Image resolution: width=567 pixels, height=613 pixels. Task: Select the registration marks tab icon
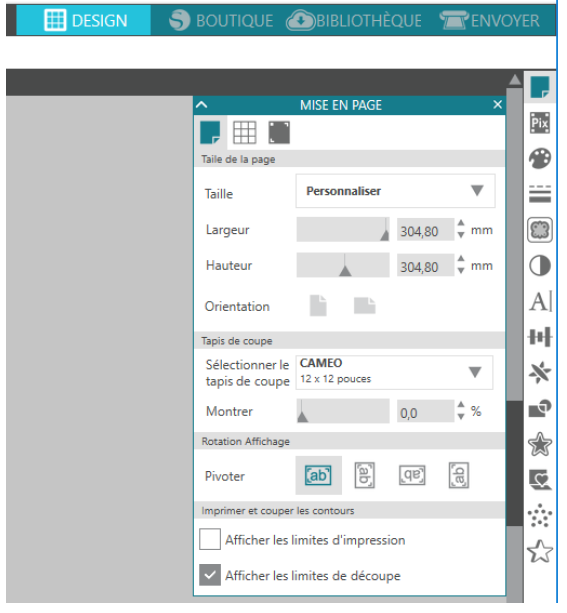click(x=279, y=133)
